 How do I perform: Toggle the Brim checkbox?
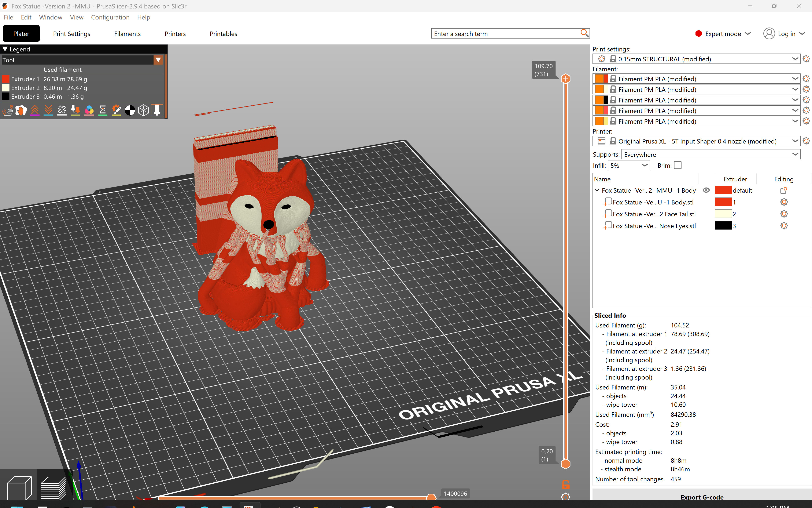pyautogui.click(x=678, y=165)
